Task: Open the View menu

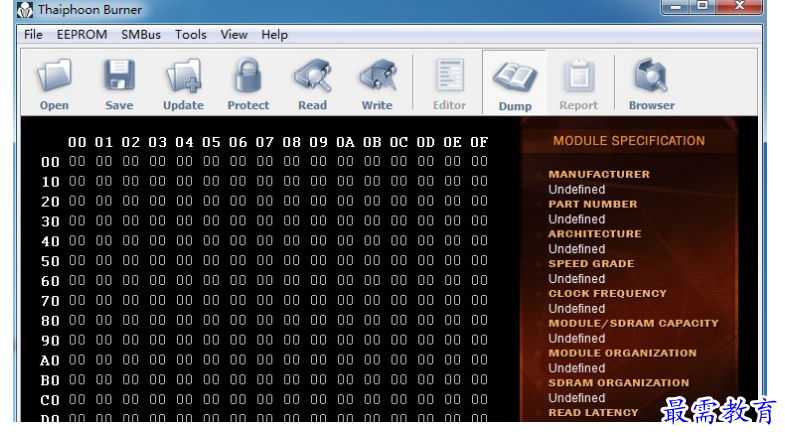Action: click(234, 35)
